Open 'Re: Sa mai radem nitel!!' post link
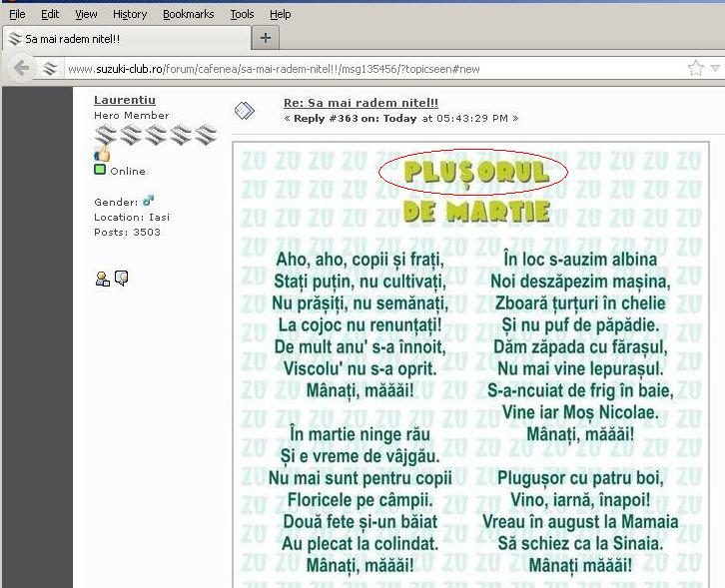Viewport: 725px width, 588px height. click(362, 103)
